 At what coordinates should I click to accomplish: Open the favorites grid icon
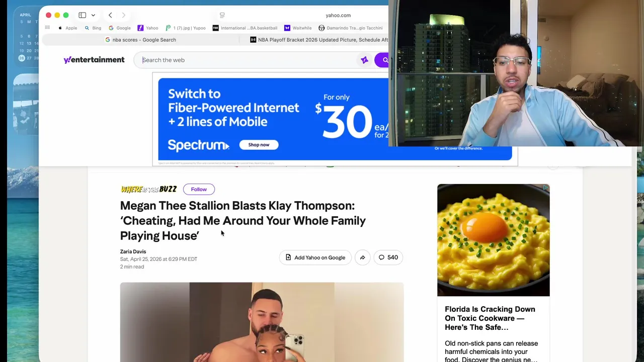[x=47, y=28]
